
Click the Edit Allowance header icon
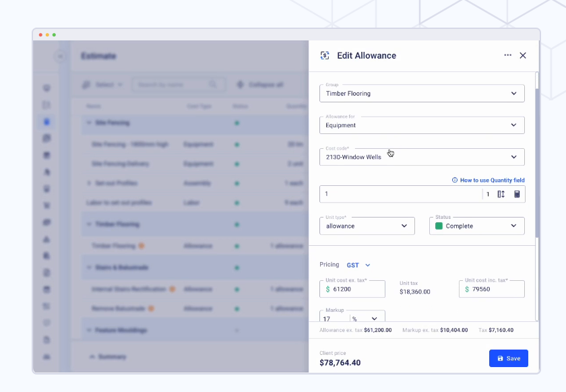pyautogui.click(x=325, y=55)
